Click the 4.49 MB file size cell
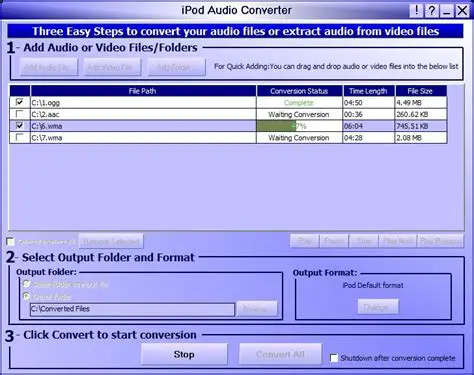 [x=421, y=102]
